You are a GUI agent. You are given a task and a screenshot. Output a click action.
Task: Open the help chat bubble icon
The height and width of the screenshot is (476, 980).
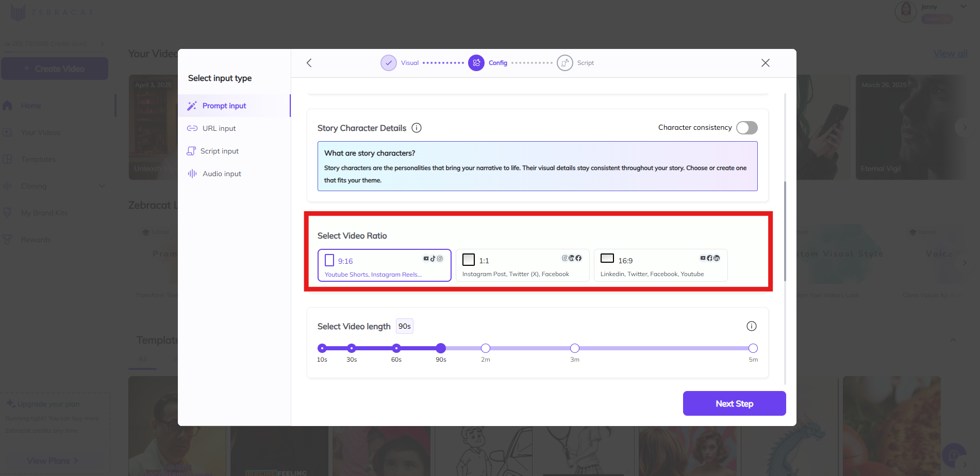tap(954, 455)
